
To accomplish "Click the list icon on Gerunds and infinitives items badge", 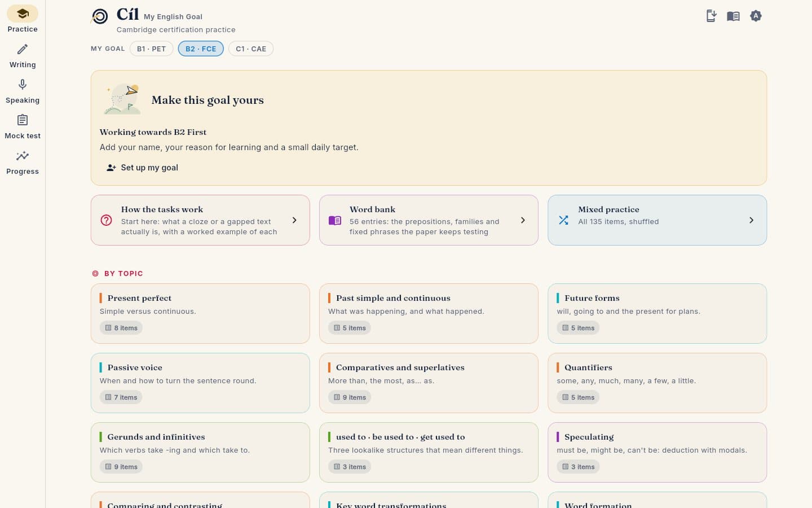I will (108, 467).
